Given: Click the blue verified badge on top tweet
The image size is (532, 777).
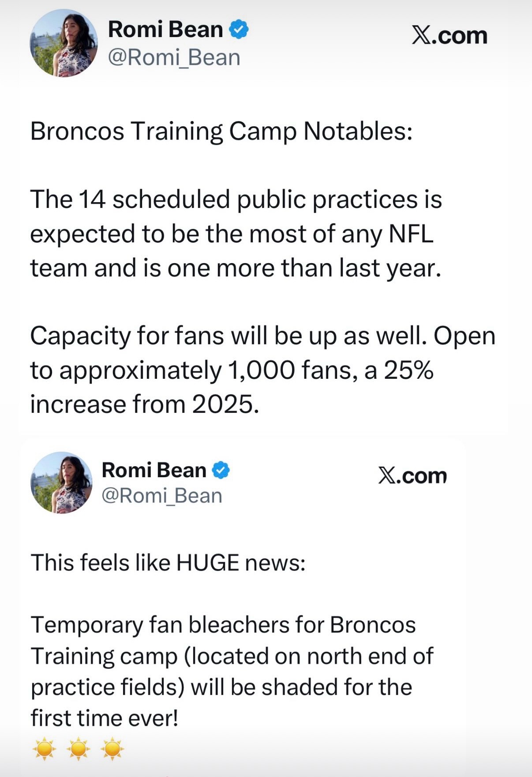Looking at the screenshot, I should click(x=239, y=29).
